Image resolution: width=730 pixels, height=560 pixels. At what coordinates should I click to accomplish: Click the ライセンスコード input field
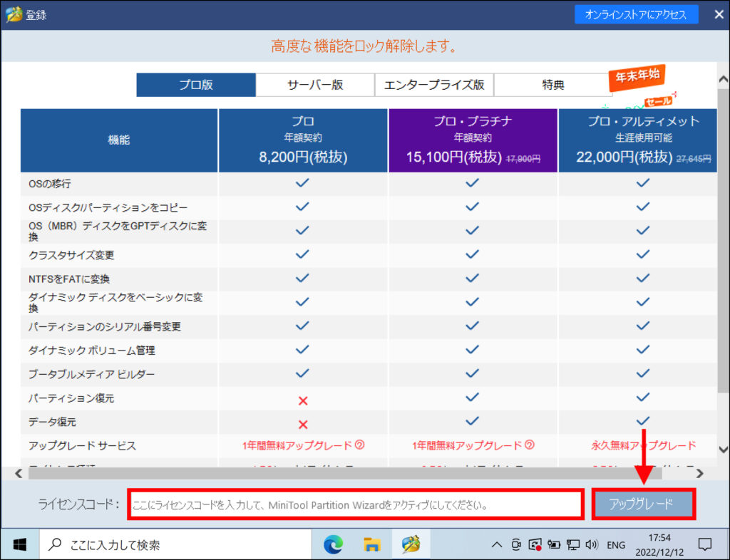click(356, 504)
